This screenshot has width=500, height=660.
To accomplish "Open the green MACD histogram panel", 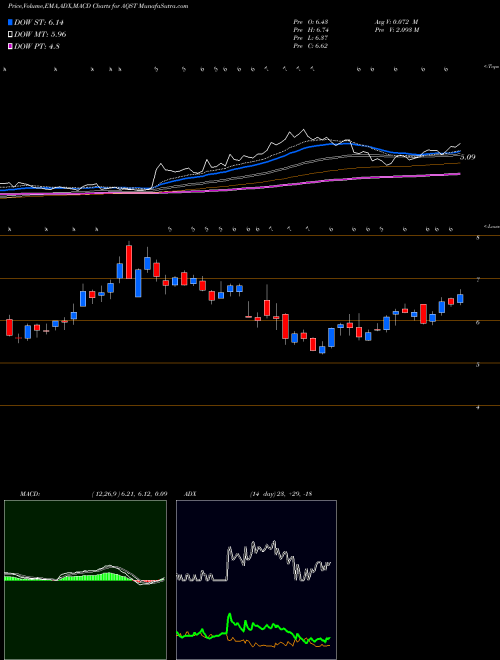I will [85, 580].
